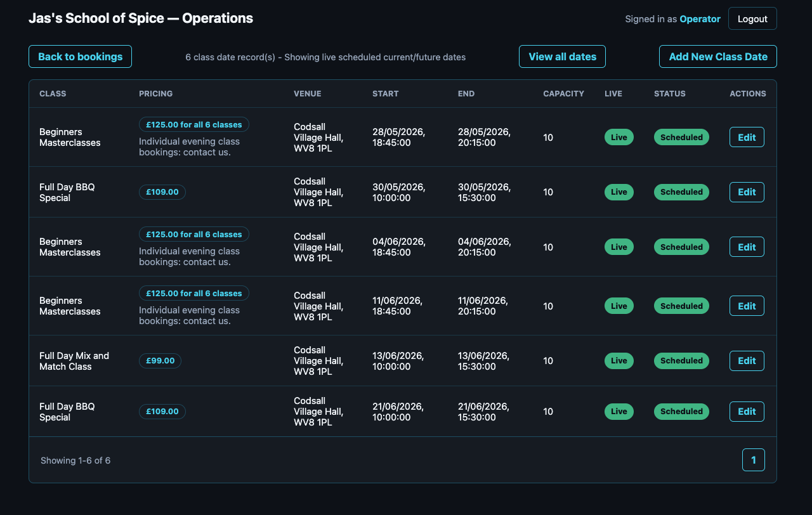Click start time 13/06/2026, 10:00:00

pyautogui.click(x=399, y=361)
